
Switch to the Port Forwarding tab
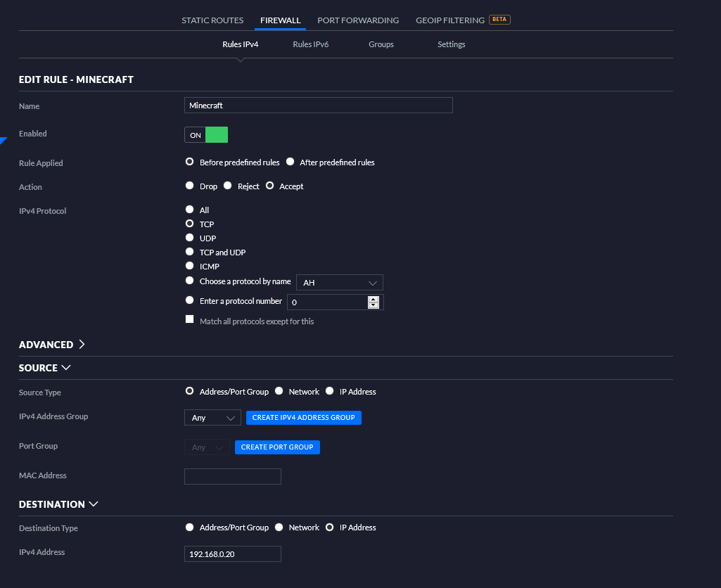tap(358, 20)
